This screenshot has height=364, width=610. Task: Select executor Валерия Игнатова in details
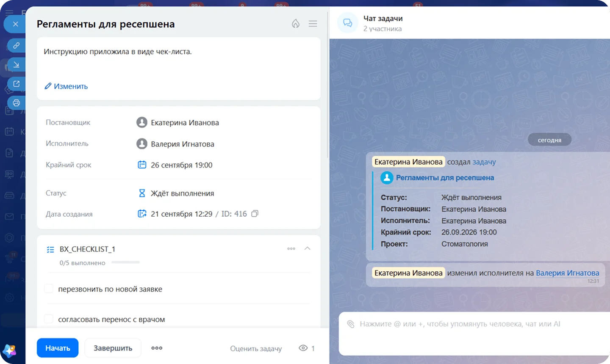tap(183, 144)
